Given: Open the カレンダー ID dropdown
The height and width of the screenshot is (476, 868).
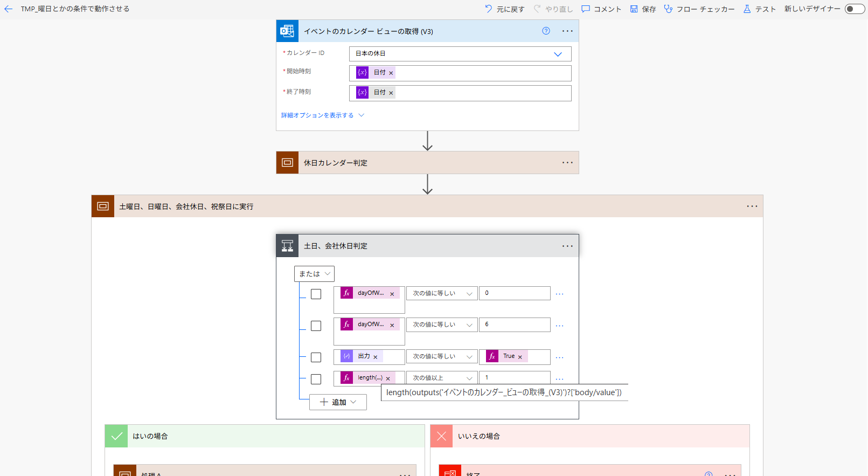Looking at the screenshot, I should [x=460, y=53].
